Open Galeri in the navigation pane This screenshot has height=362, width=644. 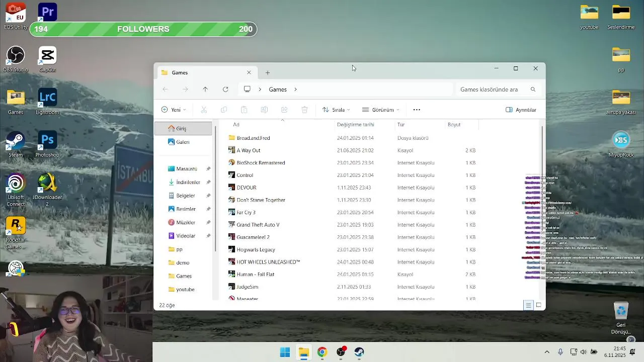[x=183, y=142]
